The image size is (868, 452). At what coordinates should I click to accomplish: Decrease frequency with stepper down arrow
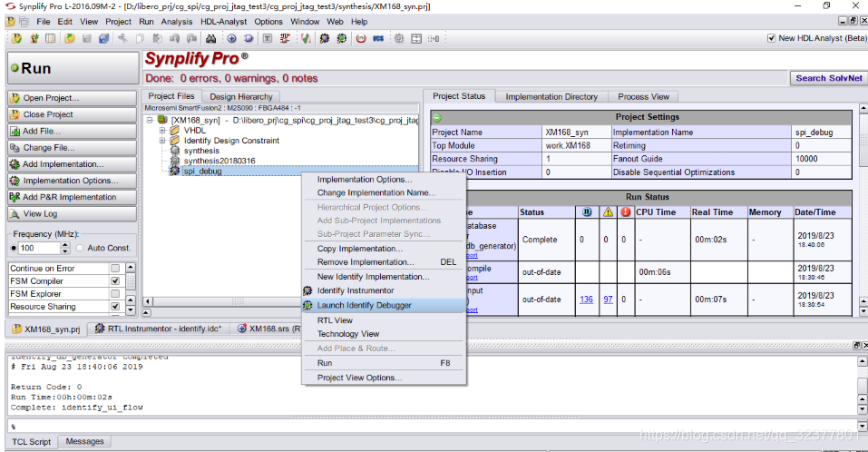tap(64, 251)
